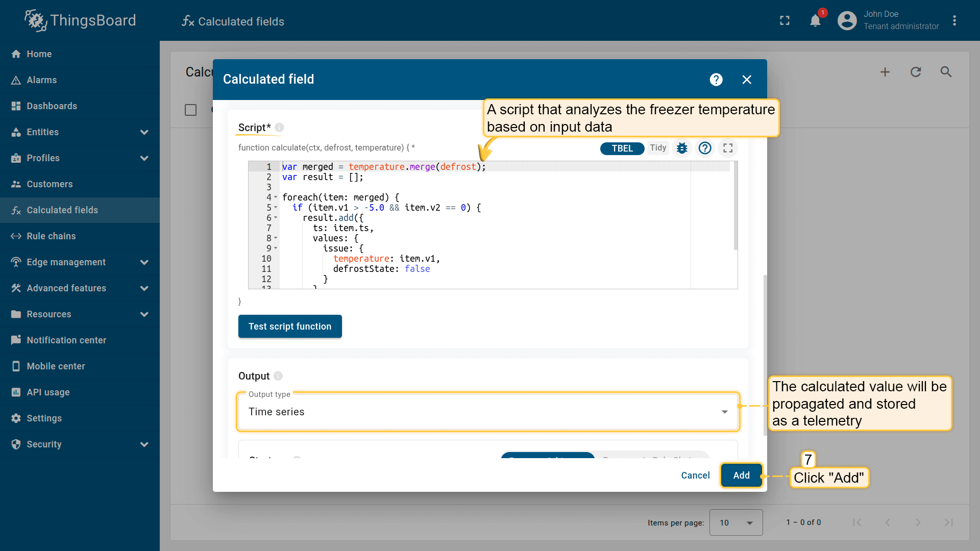
Task: Click the plus icon to add field
Action: coord(885,72)
